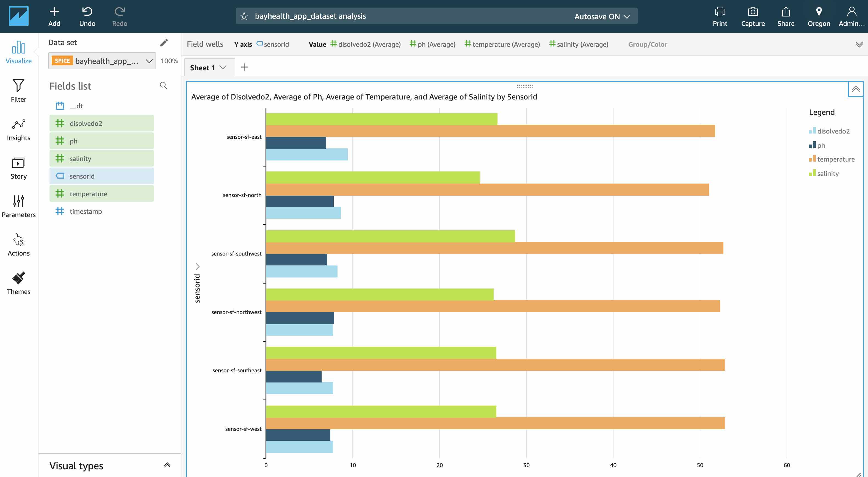This screenshot has height=477, width=868.
Task: Open the Parameters panel icon
Action: [18, 201]
